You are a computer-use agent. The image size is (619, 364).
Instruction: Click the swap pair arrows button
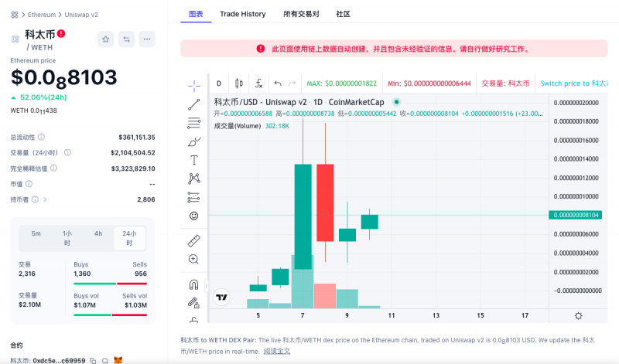tap(126, 39)
